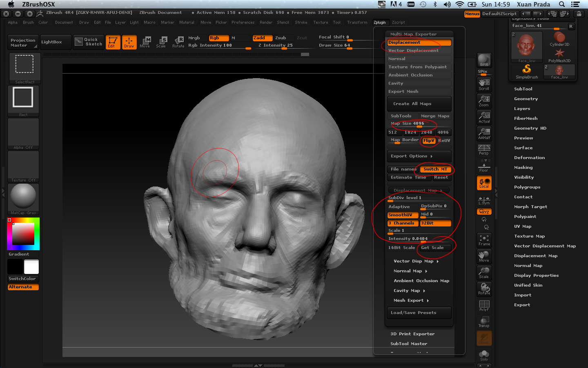Select the Scroll canvas icon
Image resolution: width=588 pixels, height=368 pixels.
click(484, 85)
